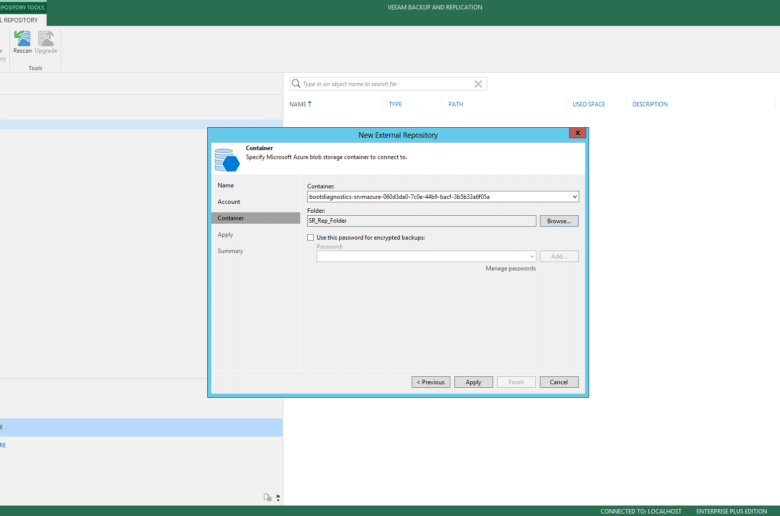Go to the Summary wizard step
The width and height of the screenshot is (780, 516).
tap(230, 251)
